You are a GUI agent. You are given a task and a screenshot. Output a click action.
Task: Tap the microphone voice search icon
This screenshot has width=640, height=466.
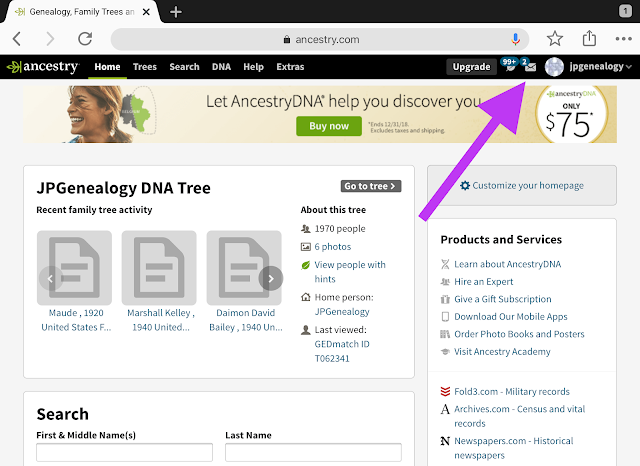click(516, 39)
